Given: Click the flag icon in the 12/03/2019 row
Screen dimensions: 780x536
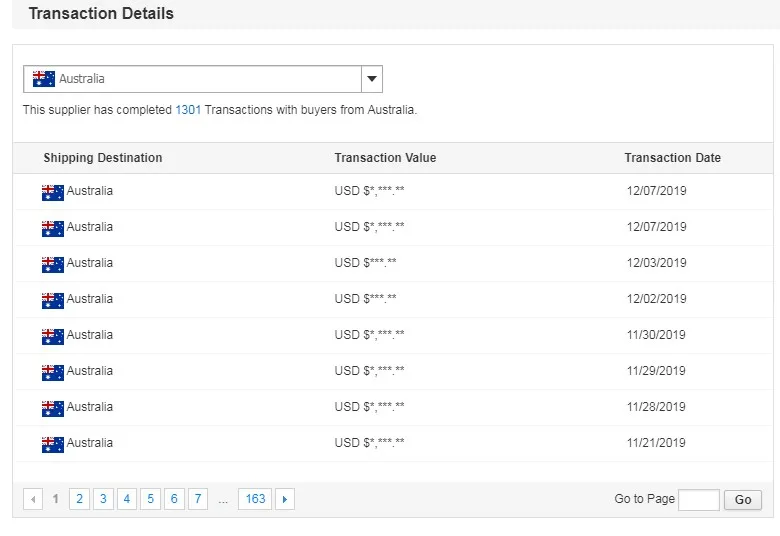Looking at the screenshot, I should [53, 264].
